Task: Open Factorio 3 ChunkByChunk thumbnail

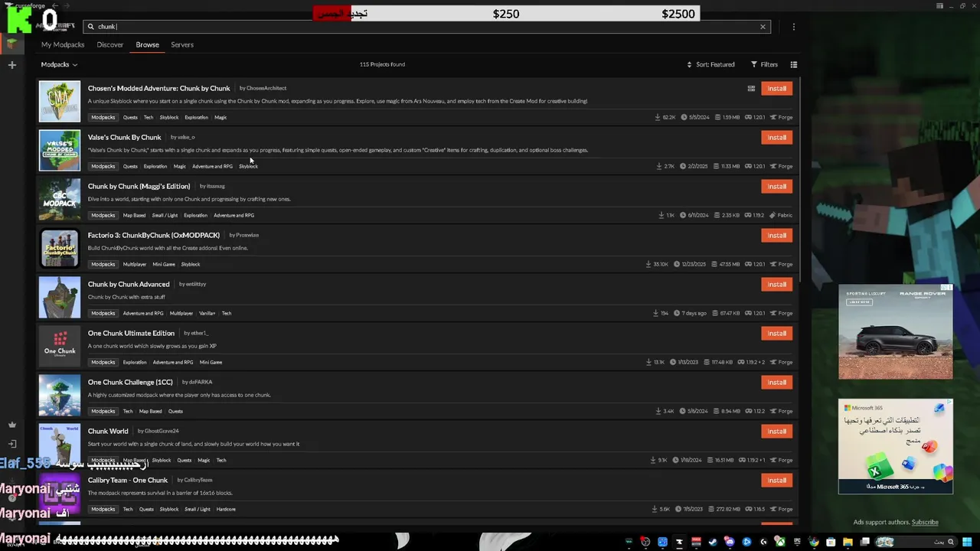Action: 60,248
